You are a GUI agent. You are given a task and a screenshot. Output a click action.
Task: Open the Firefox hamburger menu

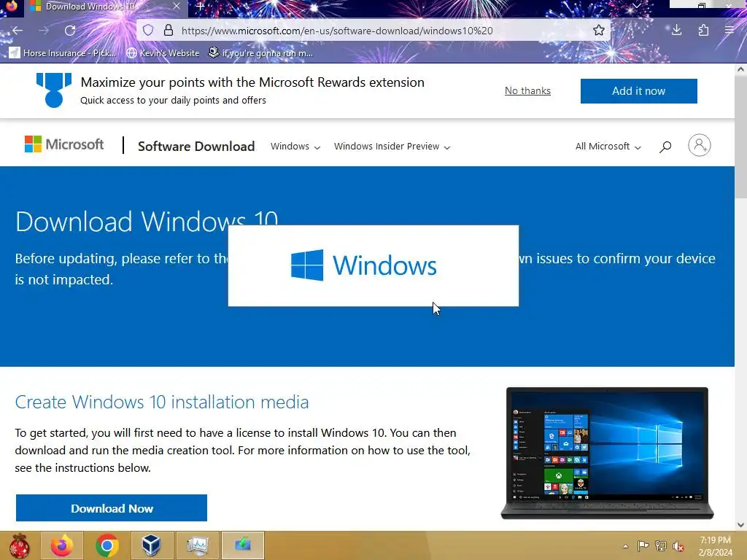click(729, 31)
